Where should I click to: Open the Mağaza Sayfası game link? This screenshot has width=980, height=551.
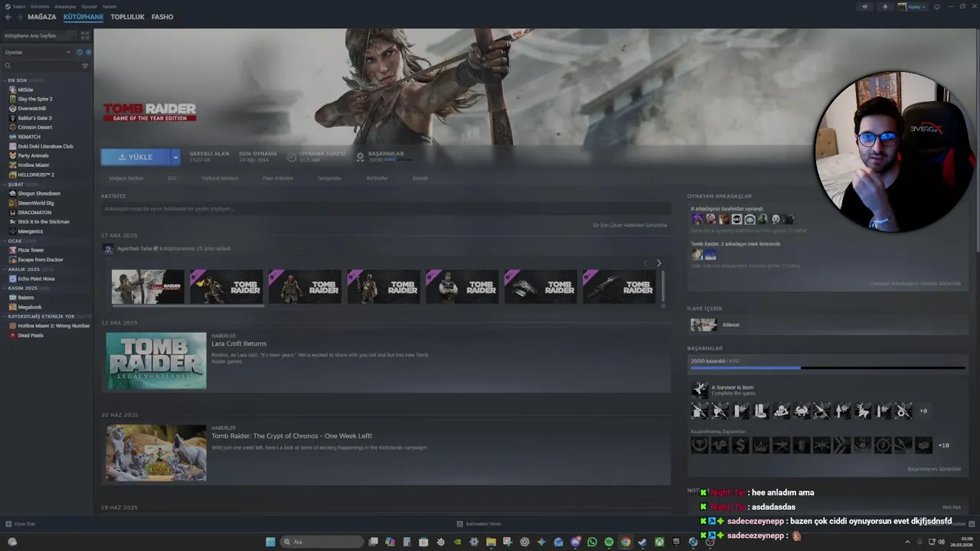tap(126, 178)
